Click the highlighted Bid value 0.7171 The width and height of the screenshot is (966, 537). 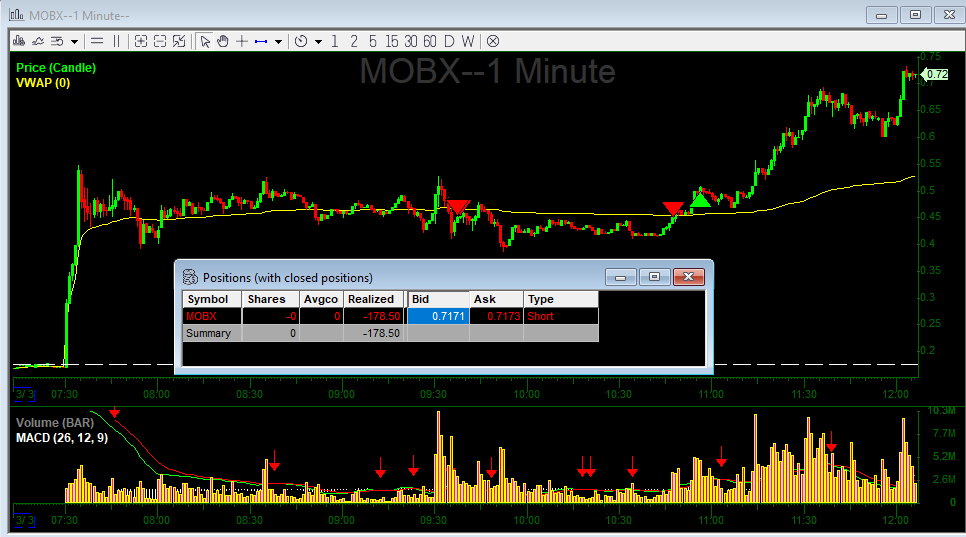438,316
